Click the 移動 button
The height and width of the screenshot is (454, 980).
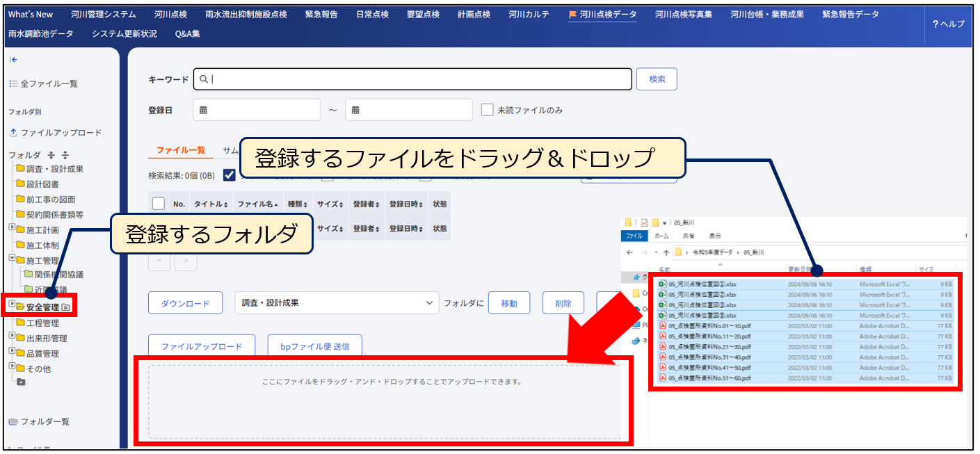coord(509,303)
